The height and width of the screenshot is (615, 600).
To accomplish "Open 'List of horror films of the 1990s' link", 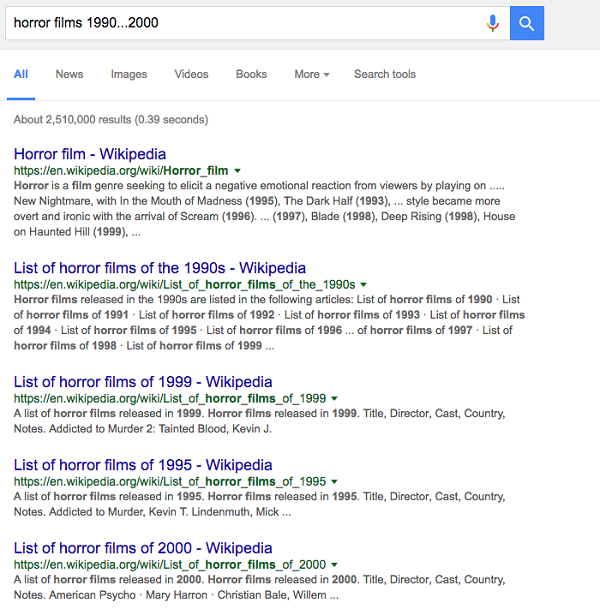I will 160,268.
